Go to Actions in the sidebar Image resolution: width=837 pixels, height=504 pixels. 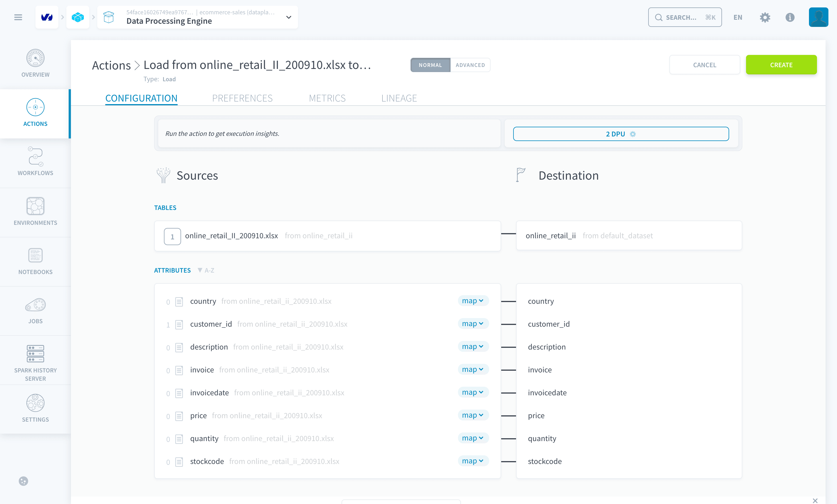click(35, 114)
